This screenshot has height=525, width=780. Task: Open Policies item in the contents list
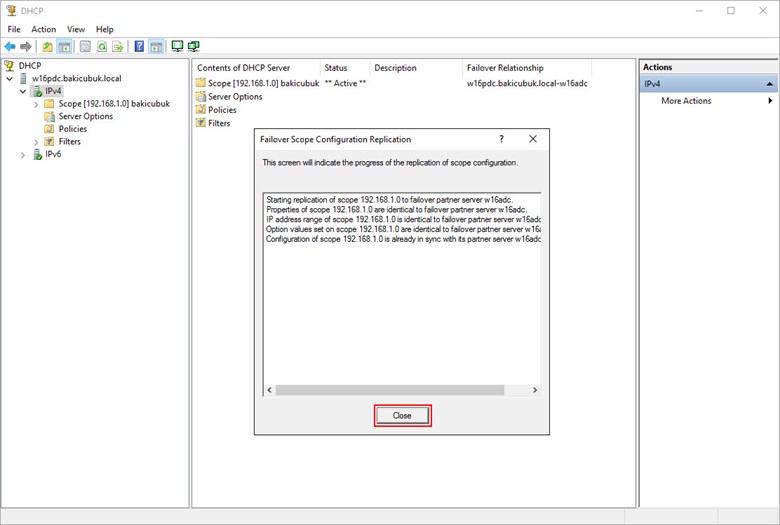221,110
